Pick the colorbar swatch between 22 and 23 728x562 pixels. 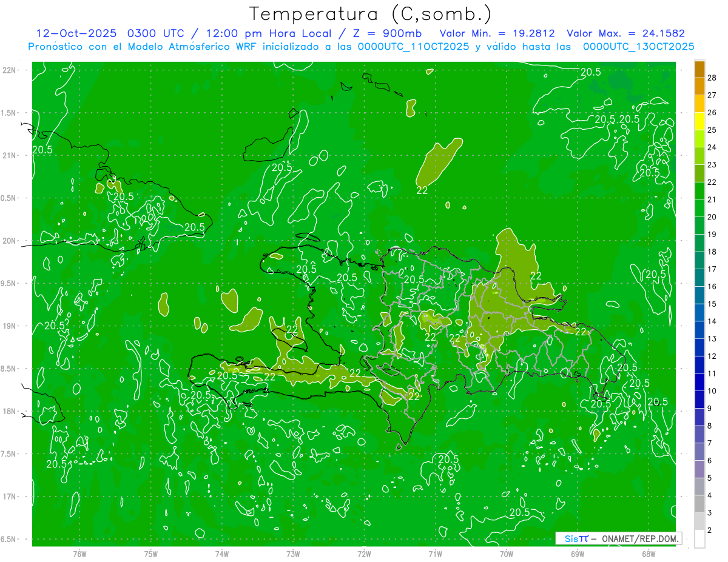coord(699,173)
